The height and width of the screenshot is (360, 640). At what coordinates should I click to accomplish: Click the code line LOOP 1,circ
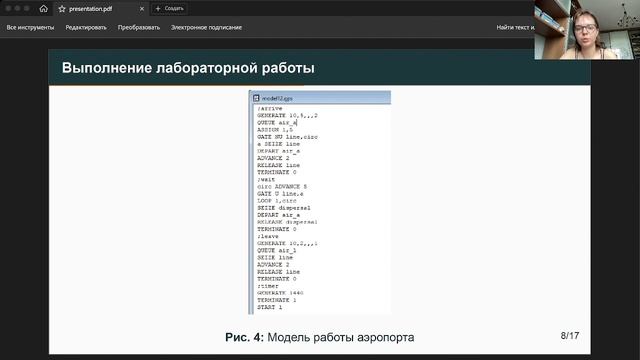point(277,201)
